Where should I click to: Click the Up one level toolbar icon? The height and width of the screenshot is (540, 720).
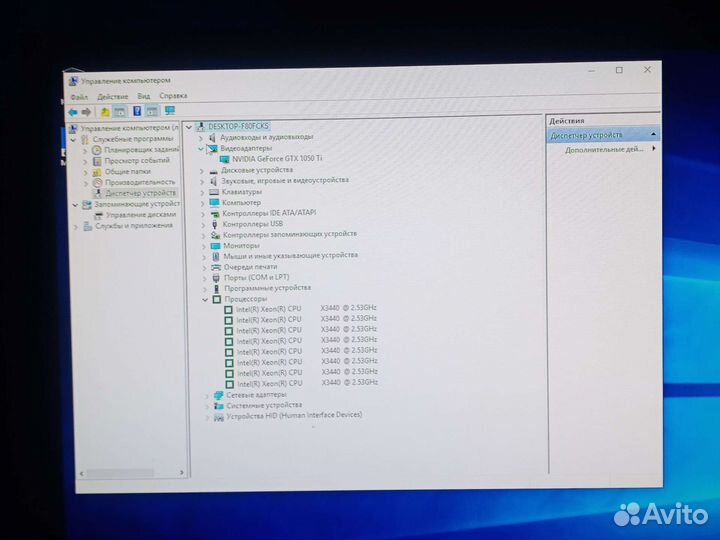tap(105, 112)
